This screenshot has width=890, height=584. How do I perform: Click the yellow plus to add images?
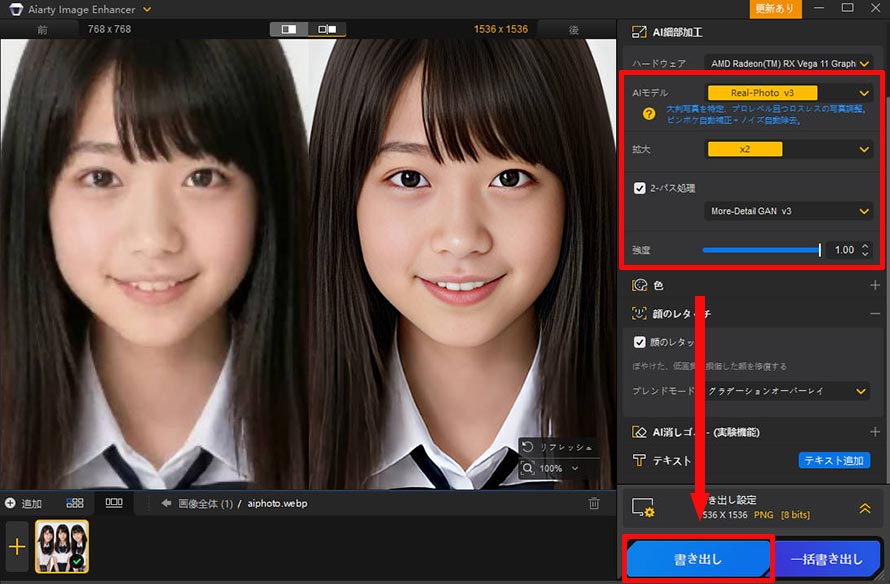pos(18,546)
